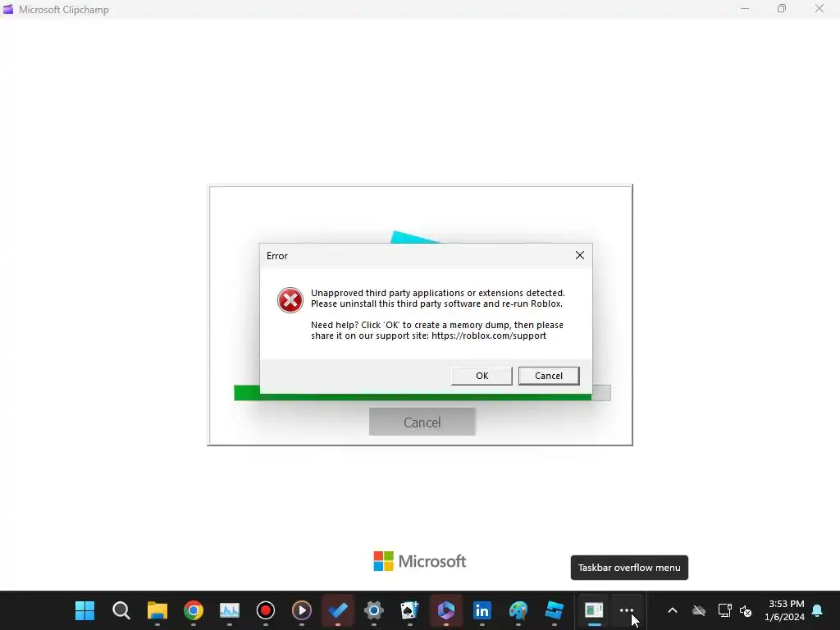This screenshot has height=630, width=840.
Task: Click the gray Cancel button under the progress bar
Action: (422, 422)
